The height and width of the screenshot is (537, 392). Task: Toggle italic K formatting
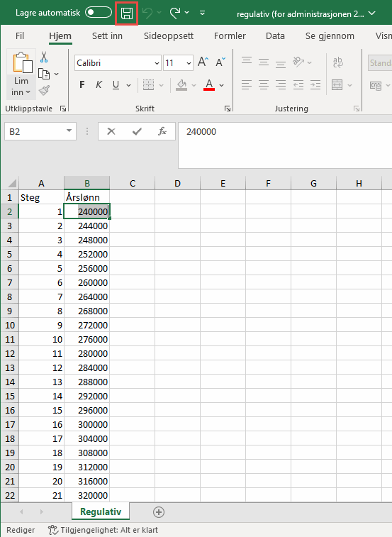(x=99, y=85)
